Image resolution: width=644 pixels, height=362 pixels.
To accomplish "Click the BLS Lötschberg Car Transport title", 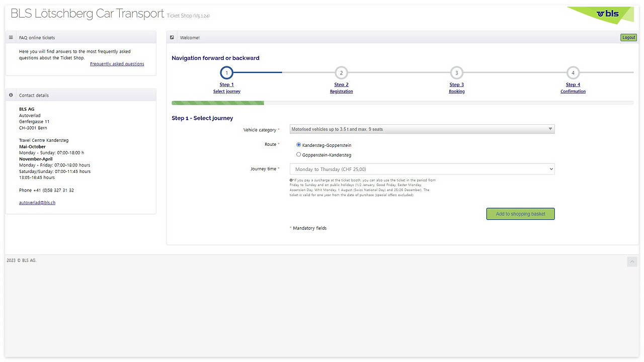I will click(88, 14).
